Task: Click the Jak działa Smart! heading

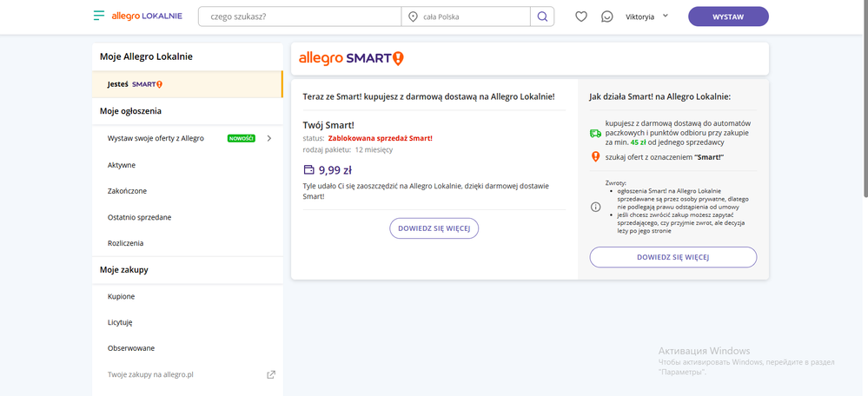Action: pos(660,96)
